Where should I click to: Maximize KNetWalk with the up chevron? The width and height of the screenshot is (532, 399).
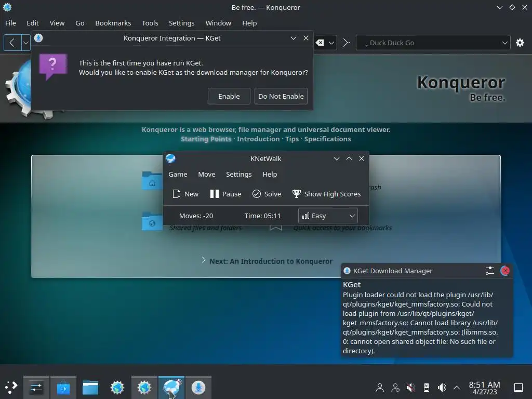[349, 158]
